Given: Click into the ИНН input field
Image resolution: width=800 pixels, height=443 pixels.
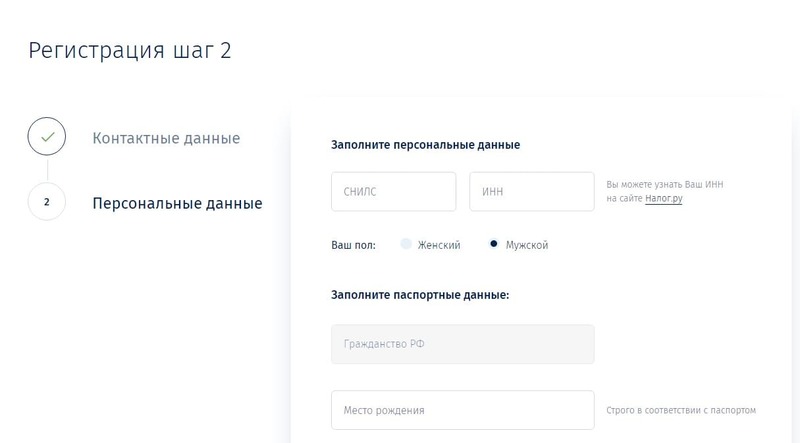Looking at the screenshot, I should click(x=531, y=192).
